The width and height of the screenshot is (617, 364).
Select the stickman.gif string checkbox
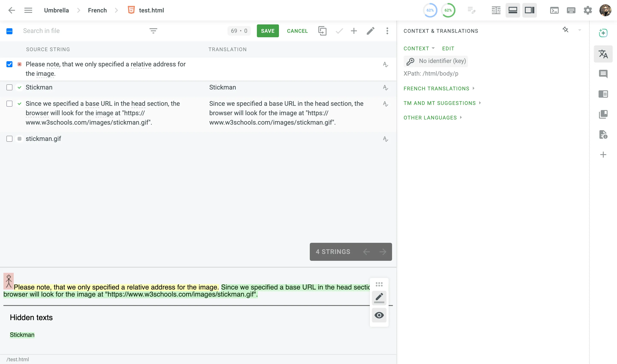9,139
